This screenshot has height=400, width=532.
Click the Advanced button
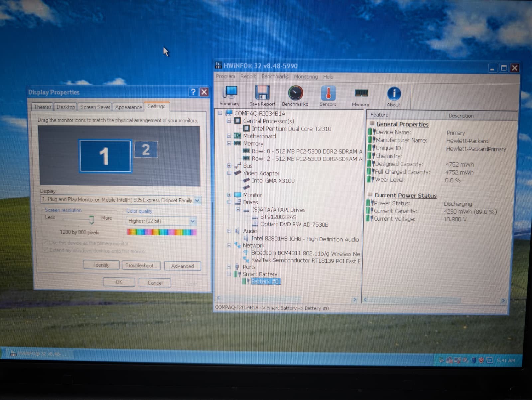point(183,266)
